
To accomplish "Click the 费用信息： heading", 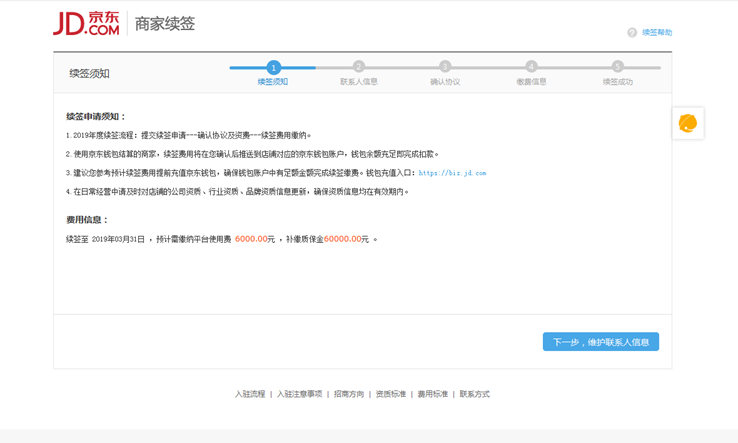I will (x=88, y=220).
